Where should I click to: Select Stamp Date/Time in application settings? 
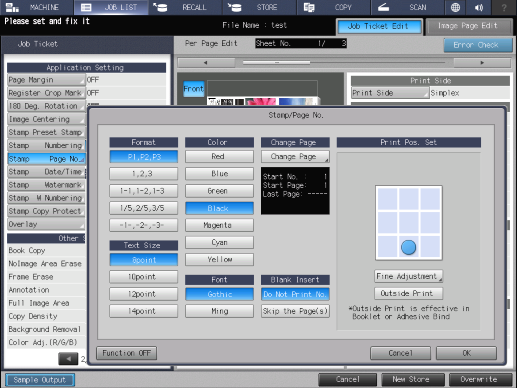click(46, 172)
